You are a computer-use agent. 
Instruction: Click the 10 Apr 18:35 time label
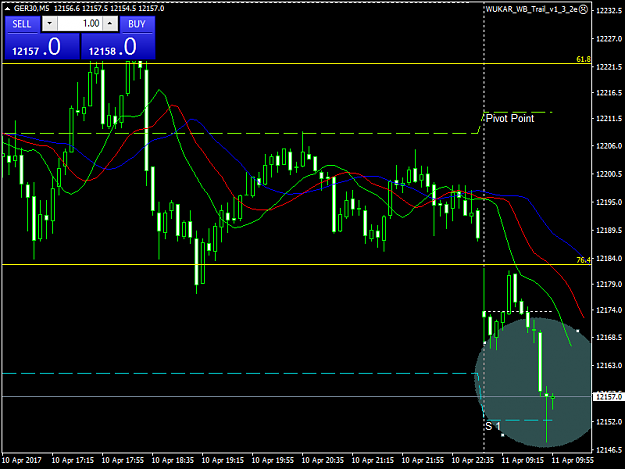(x=173, y=460)
